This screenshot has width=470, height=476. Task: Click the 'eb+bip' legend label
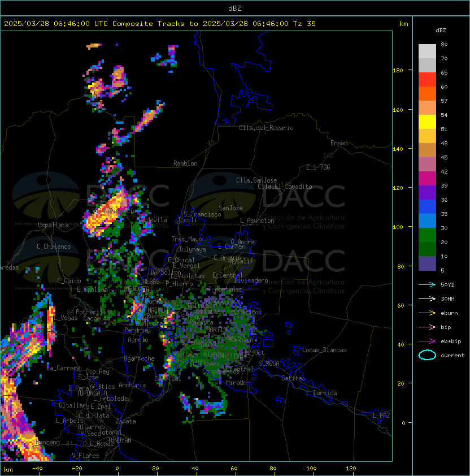click(x=451, y=341)
